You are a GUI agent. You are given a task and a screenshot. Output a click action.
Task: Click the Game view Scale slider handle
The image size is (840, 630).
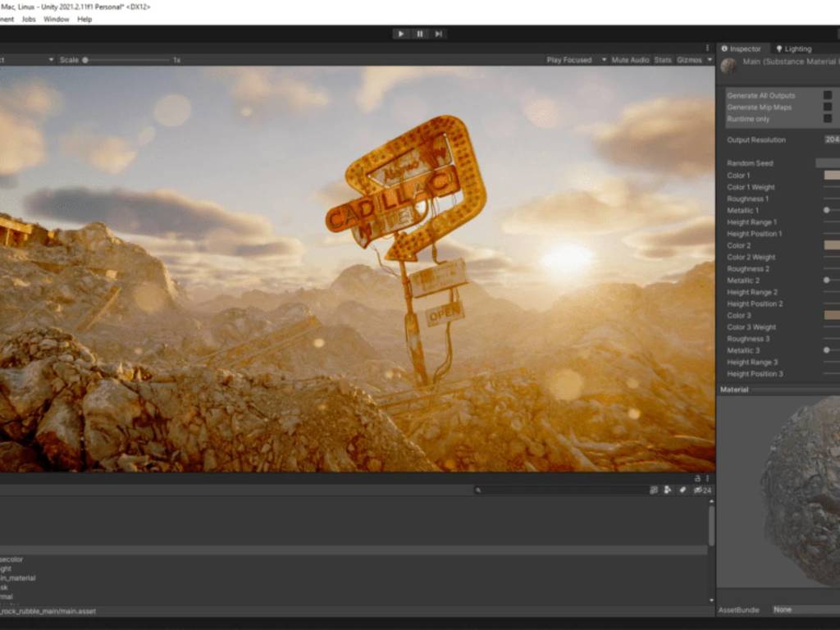click(x=85, y=60)
